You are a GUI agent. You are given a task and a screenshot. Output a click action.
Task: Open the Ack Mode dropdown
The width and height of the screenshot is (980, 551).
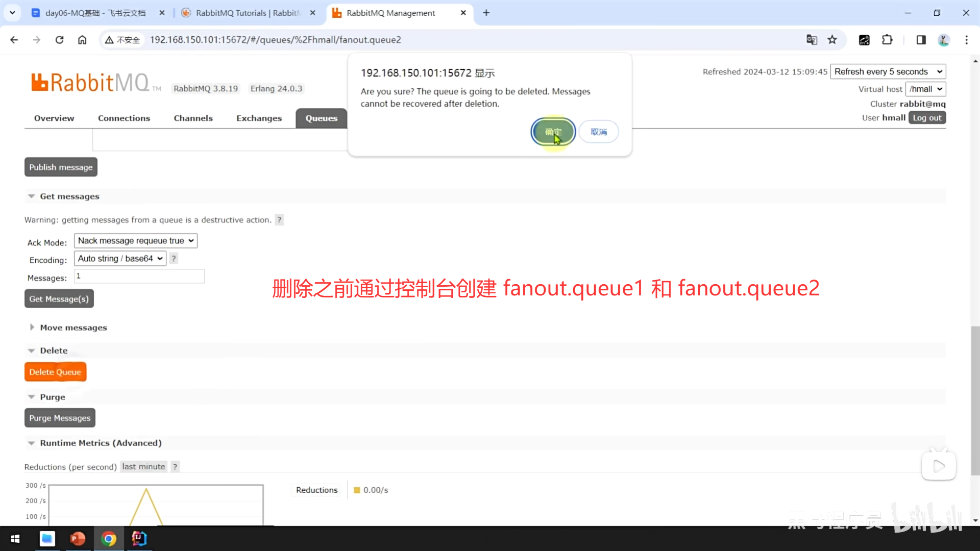136,241
